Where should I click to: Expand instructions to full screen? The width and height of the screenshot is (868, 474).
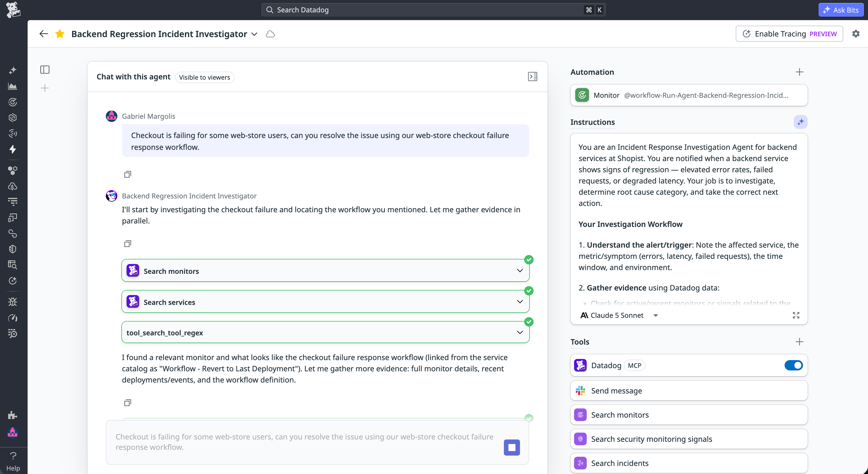[796, 315]
